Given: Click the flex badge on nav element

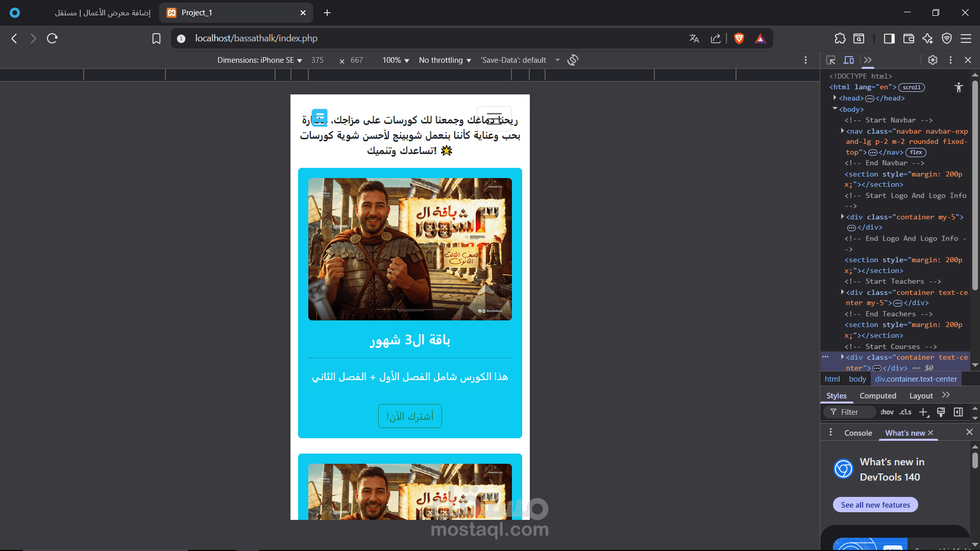Looking at the screenshot, I should (x=916, y=153).
